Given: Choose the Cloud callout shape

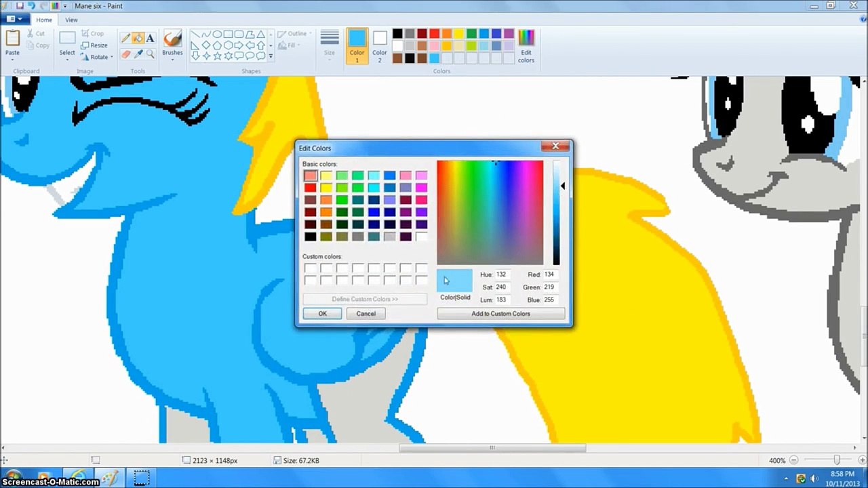Looking at the screenshot, I should tap(260, 56).
